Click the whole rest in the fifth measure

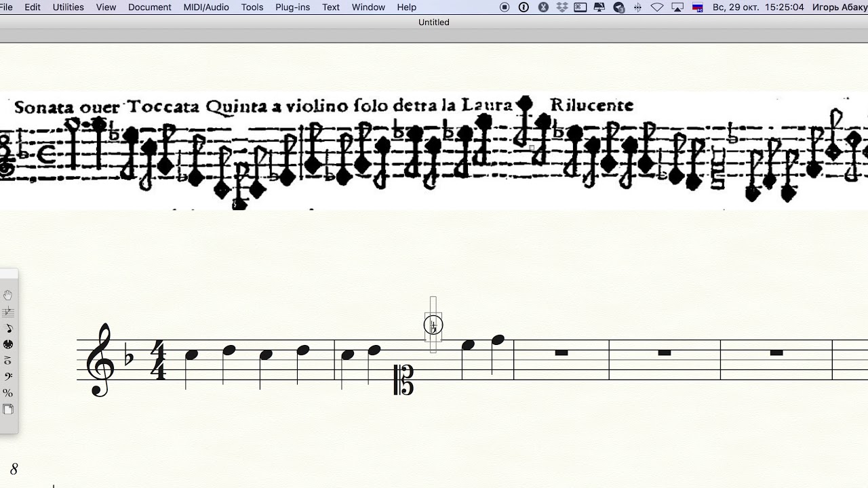tap(776, 352)
